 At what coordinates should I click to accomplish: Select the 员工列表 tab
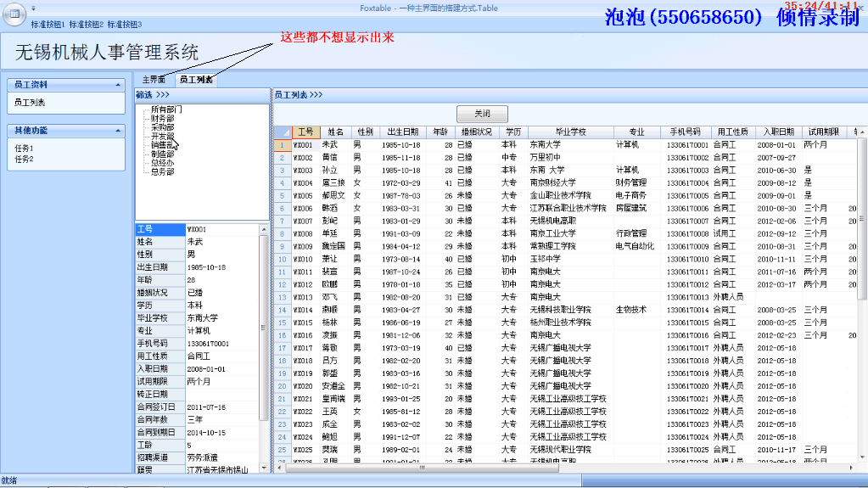click(196, 80)
